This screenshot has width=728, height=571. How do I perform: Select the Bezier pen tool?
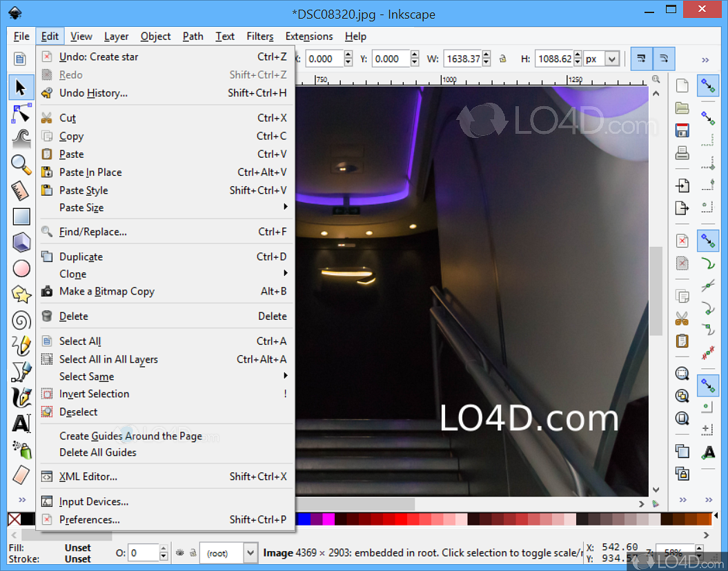(x=21, y=372)
